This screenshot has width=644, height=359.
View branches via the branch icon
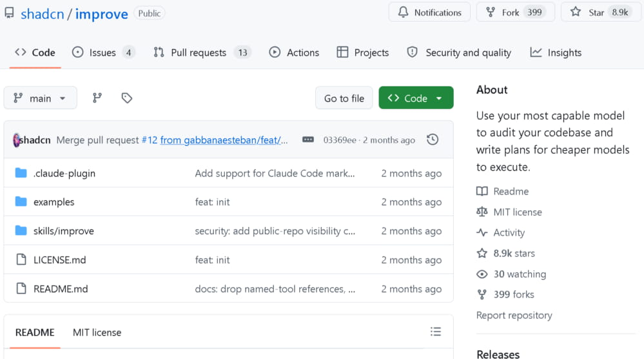[x=97, y=98]
